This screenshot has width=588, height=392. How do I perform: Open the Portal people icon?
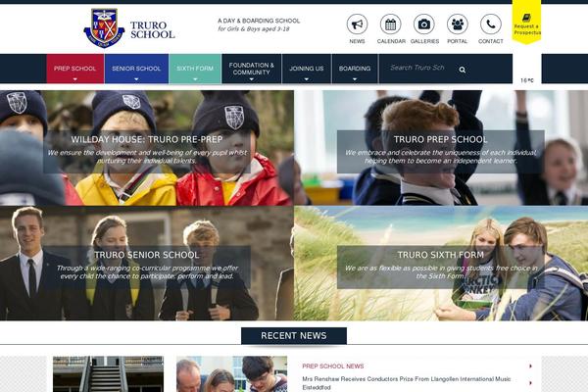pos(457,24)
